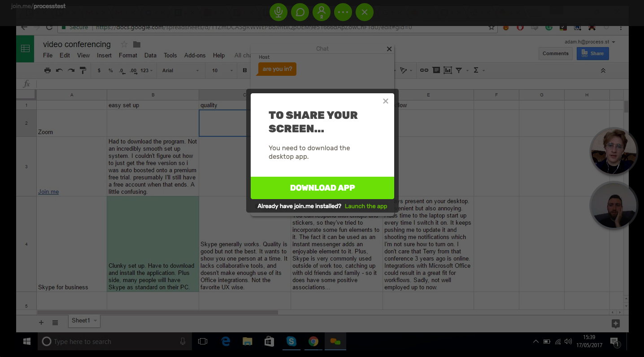Star the video conferencing document

click(x=124, y=44)
